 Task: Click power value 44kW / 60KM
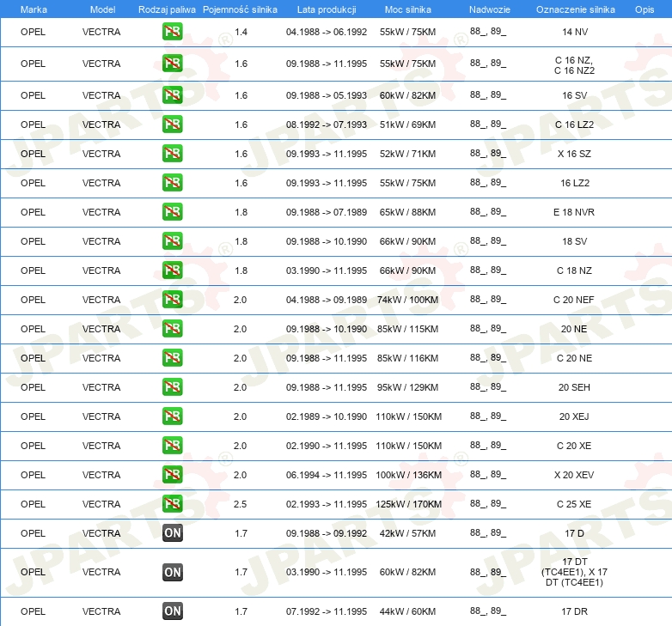click(x=407, y=611)
